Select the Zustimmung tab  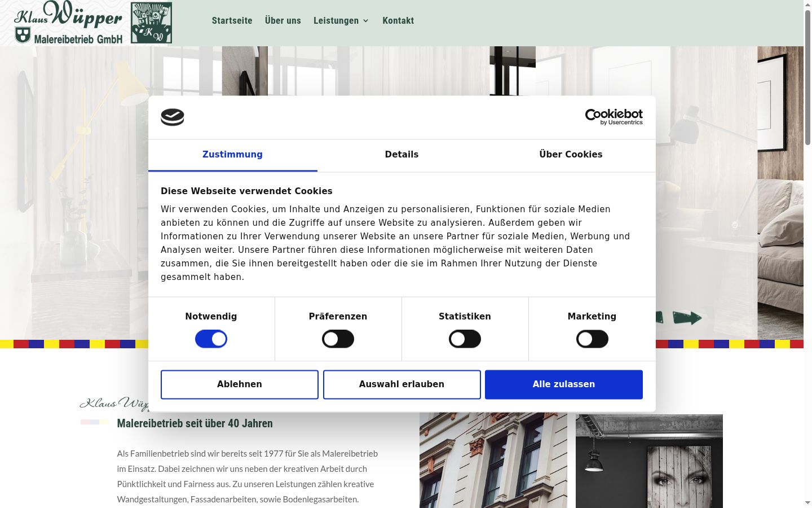[232, 155]
